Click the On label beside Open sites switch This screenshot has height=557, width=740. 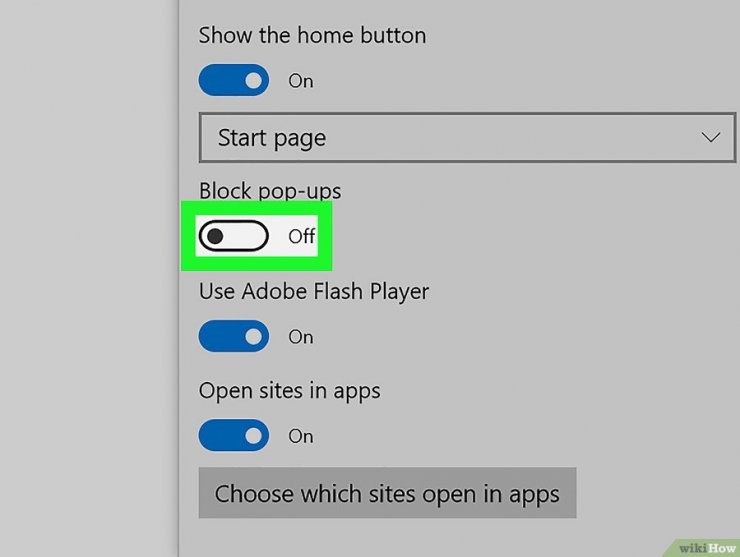[301, 436]
